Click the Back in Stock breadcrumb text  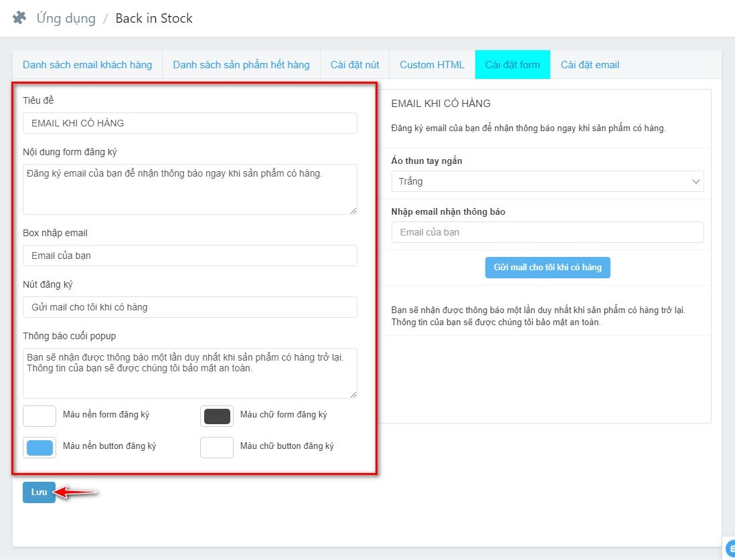154,18
